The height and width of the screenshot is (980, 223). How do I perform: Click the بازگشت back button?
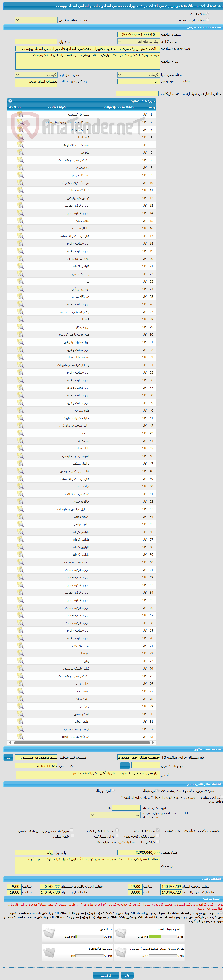pos(106,976)
